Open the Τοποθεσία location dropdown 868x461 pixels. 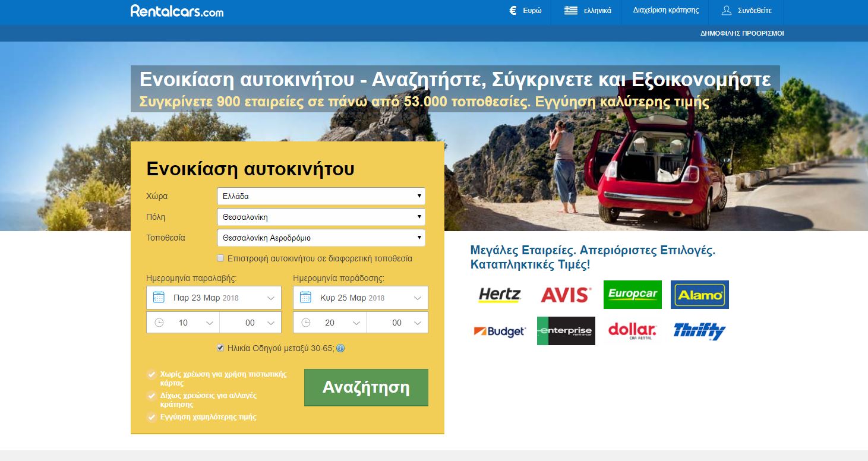click(321, 238)
